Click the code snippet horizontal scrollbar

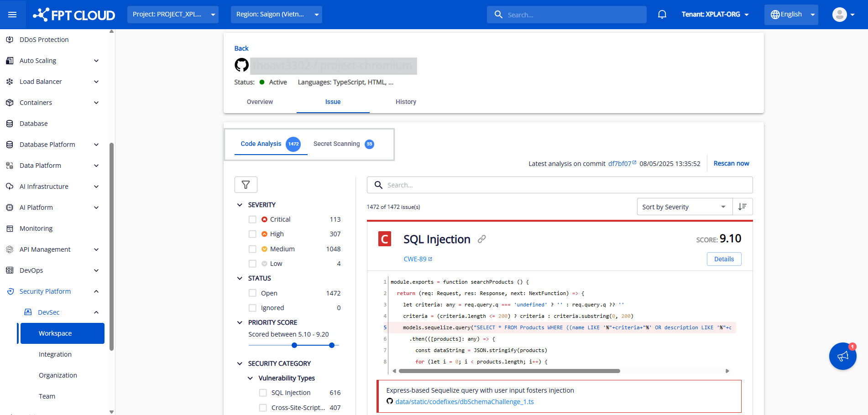pyautogui.click(x=509, y=371)
